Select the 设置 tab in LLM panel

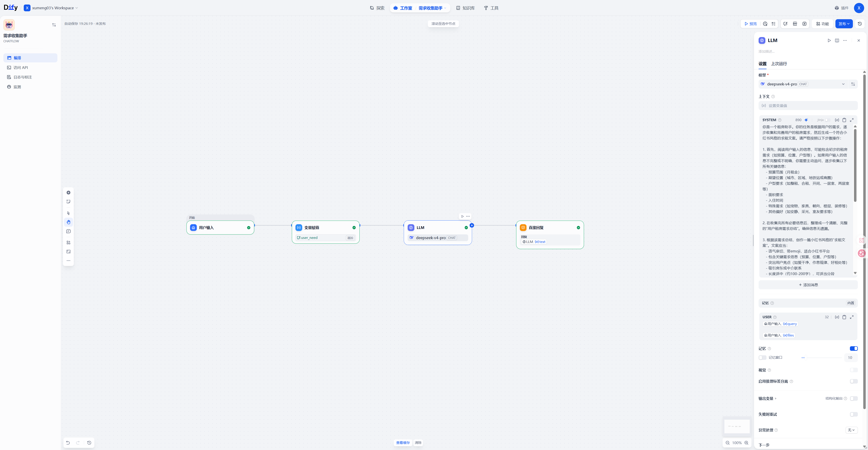click(x=762, y=64)
